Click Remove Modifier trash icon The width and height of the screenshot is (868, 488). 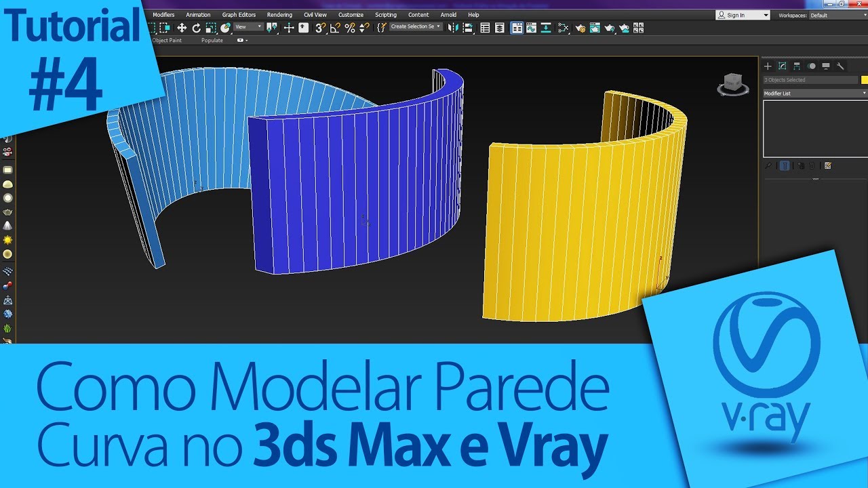point(812,165)
